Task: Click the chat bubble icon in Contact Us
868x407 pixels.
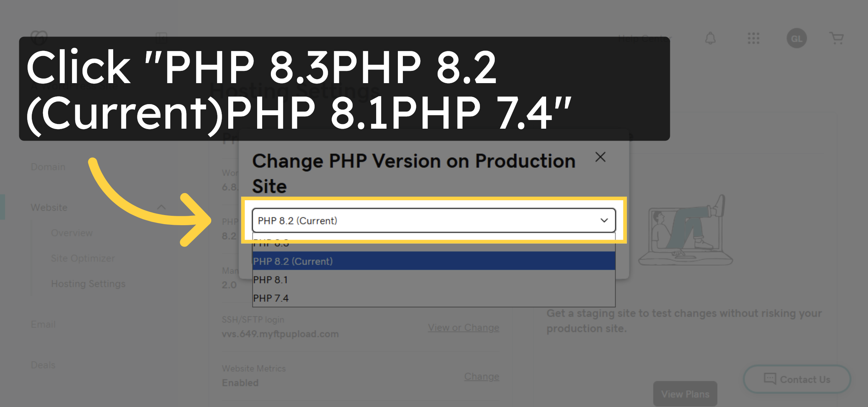Action: coord(770,379)
